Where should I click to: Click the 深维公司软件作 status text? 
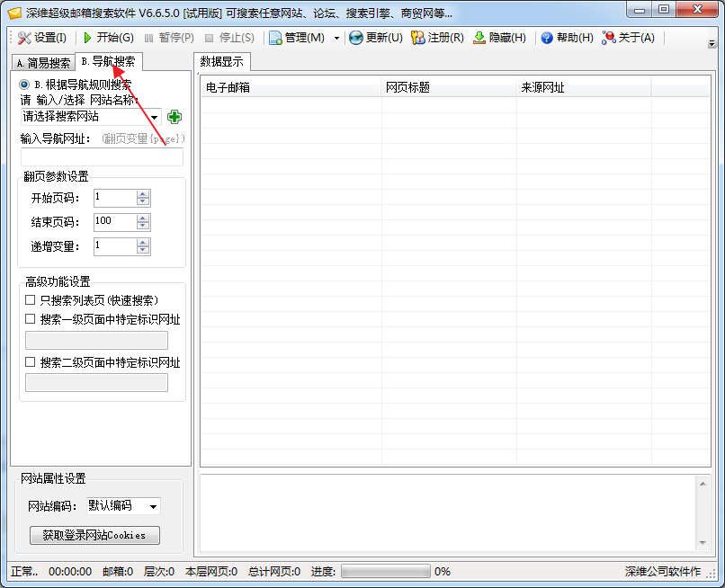tap(663, 572)
